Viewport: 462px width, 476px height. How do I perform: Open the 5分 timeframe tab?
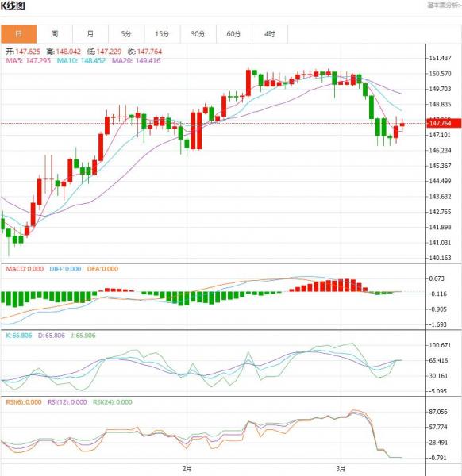pos(126,34)
